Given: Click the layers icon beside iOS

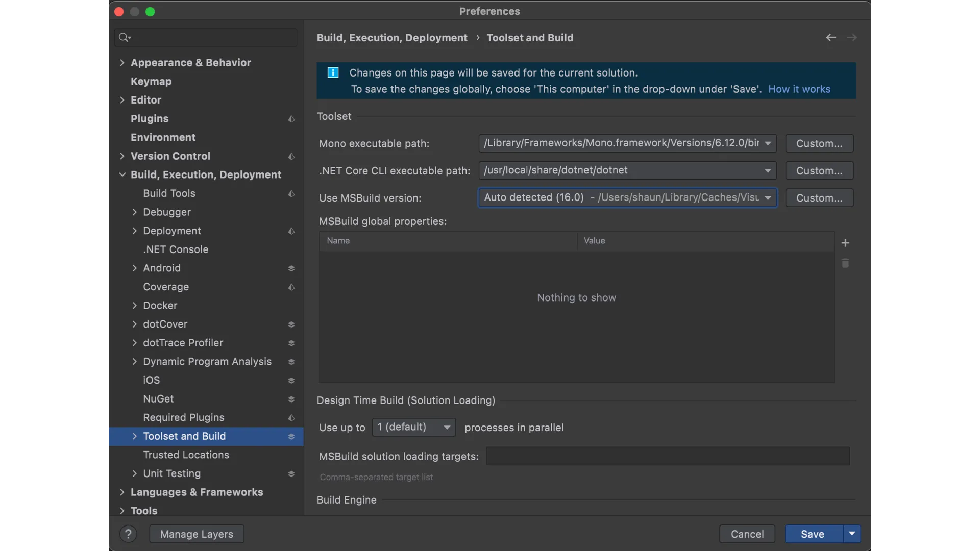Looking at the screenshot, I should 291,381.
